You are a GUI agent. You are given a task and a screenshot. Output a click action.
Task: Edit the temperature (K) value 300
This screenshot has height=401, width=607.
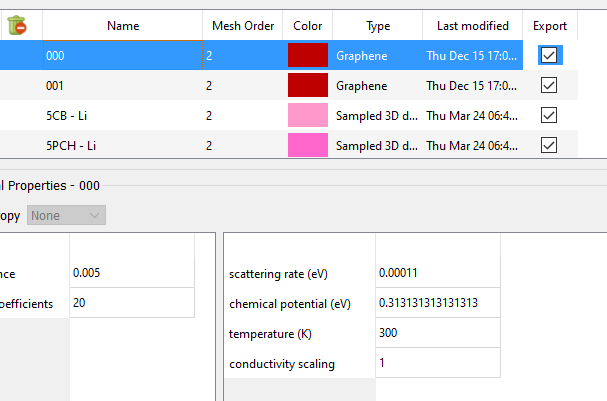tap(437, 333)
